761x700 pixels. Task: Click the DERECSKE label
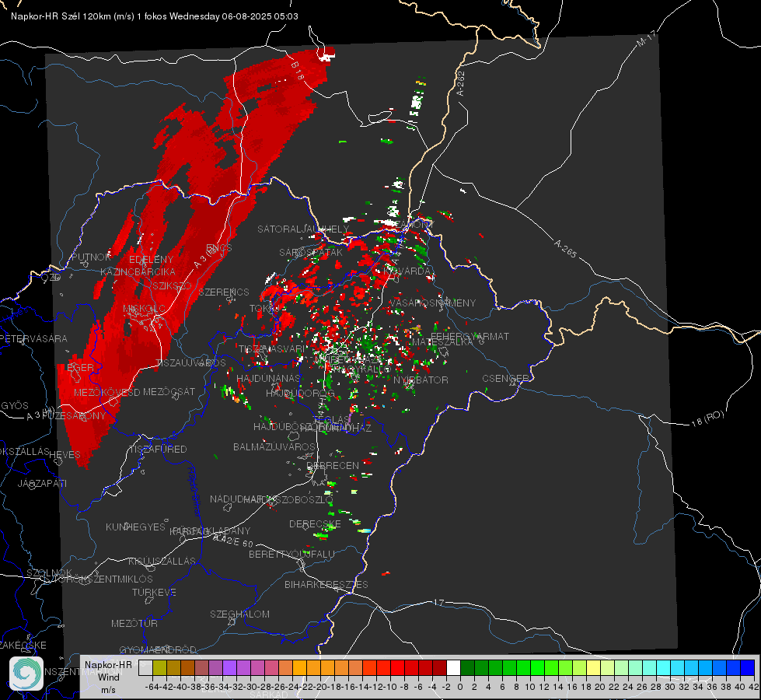pyautogui.click(x=315, y=524)
